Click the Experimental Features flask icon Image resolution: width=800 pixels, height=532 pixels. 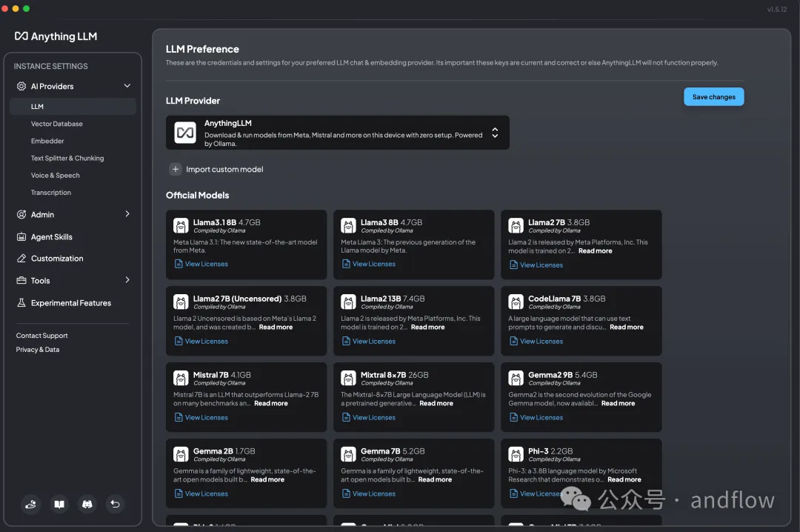tap(21, 303)
